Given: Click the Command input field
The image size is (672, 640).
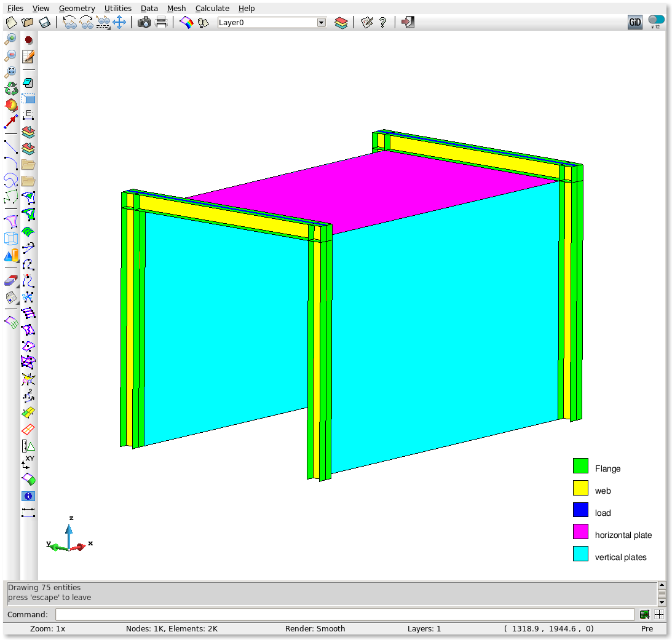Looking at the screenshot, I should tap(344, 615).
